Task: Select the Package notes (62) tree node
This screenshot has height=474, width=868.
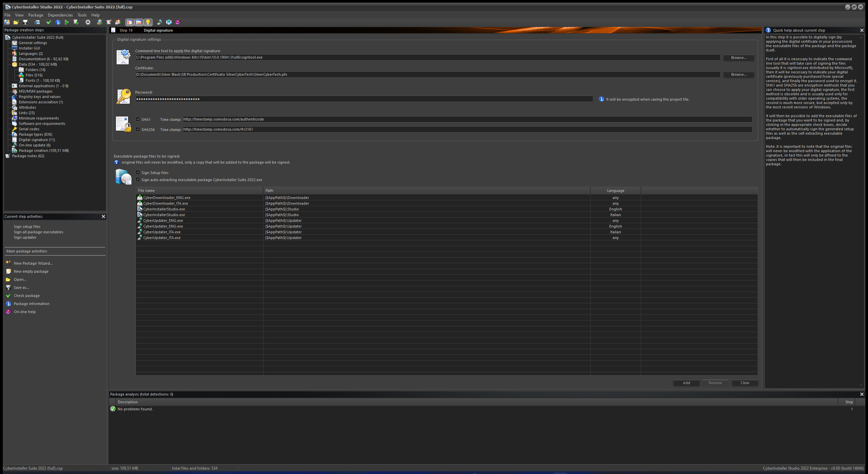Action: point(28,156)
